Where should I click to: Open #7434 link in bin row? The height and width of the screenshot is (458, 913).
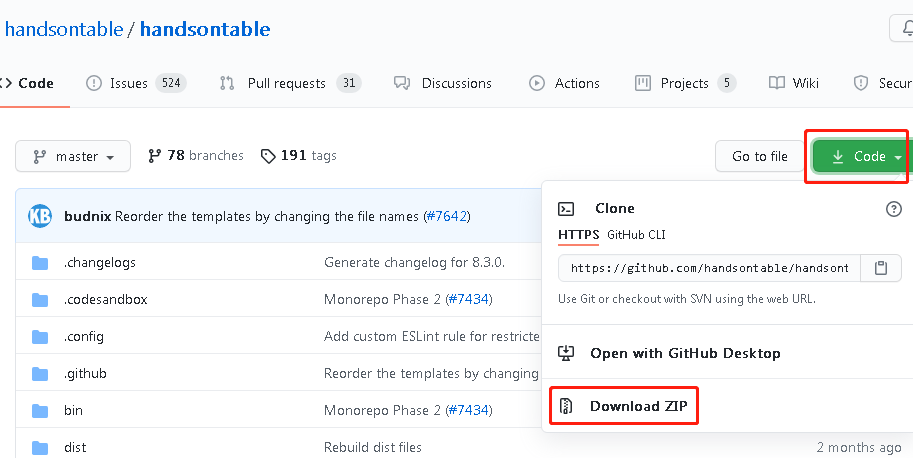(469, 410)
